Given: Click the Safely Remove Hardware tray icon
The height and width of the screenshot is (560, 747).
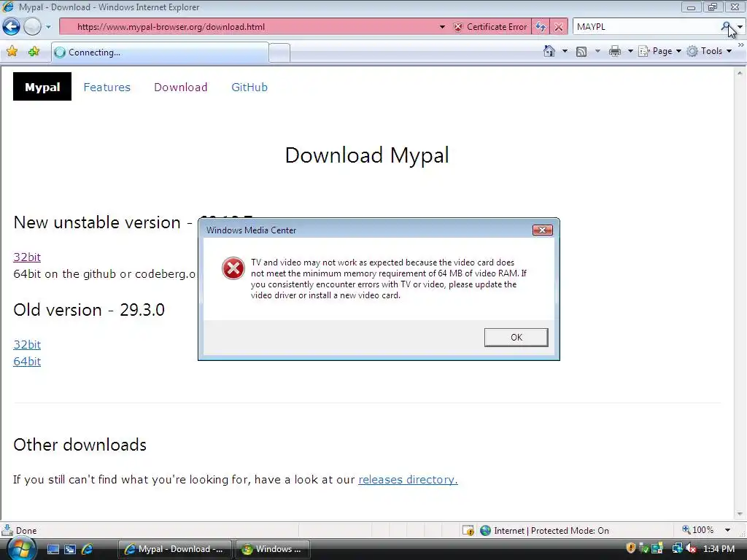Looking at the screenshot, I should pos(643,548).
